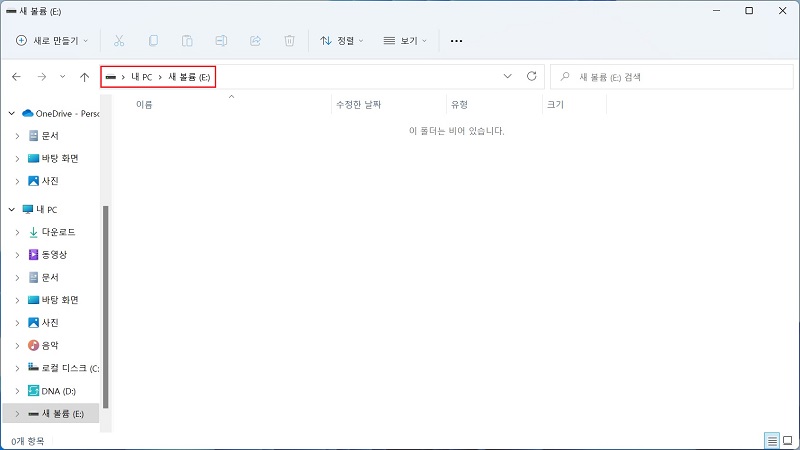The image size is (800, 450).
Task: Sort by the 이름 column header
Action: pos(144,105)
